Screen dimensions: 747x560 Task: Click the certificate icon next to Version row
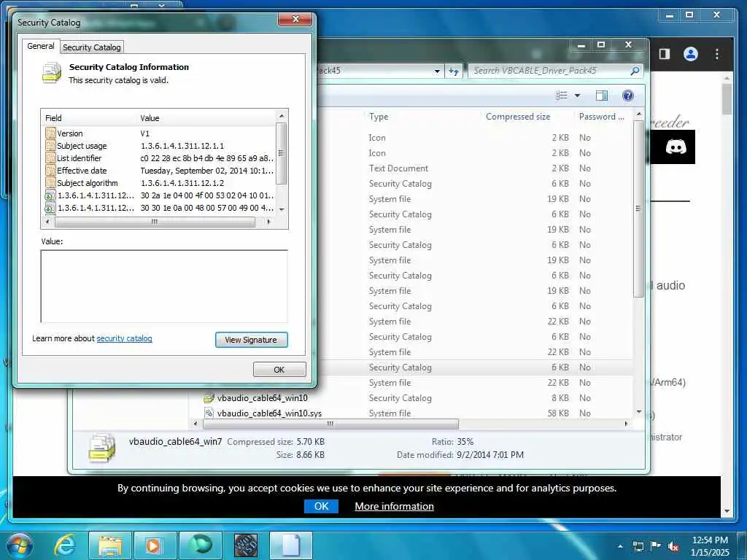pos(50,133)
